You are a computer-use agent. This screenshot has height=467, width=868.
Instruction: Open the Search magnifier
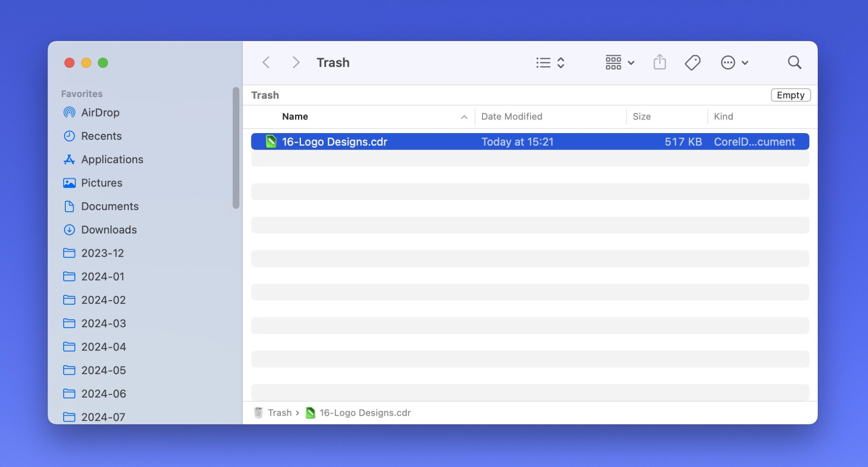pyautogui.click(x=794, y=62)
